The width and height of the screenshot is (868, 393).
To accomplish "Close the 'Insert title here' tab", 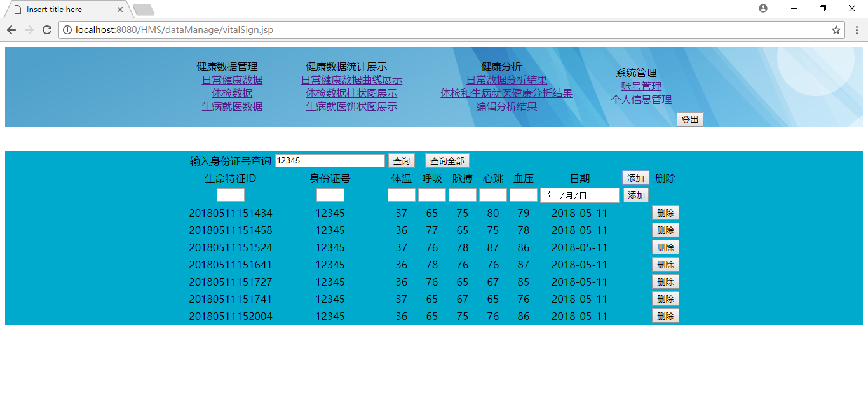I will (x=120, y=10).
